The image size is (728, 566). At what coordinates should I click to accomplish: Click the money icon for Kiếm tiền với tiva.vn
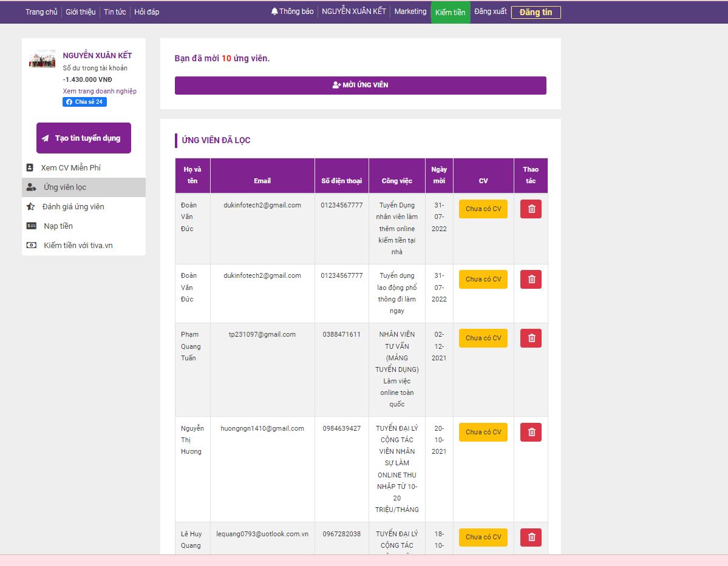tap(31, 246)
